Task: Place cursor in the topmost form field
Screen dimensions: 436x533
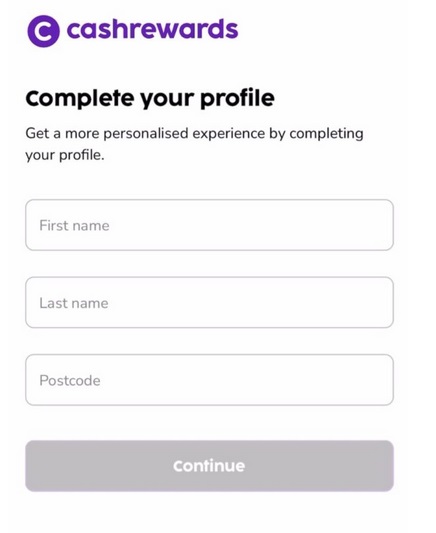Action: [x=209, y=225]
